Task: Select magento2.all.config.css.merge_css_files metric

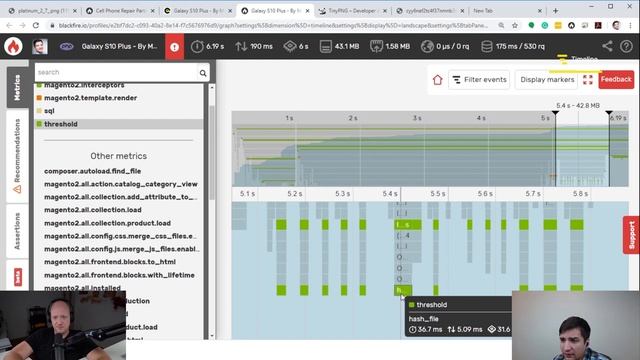Action: tap(120, 236)
